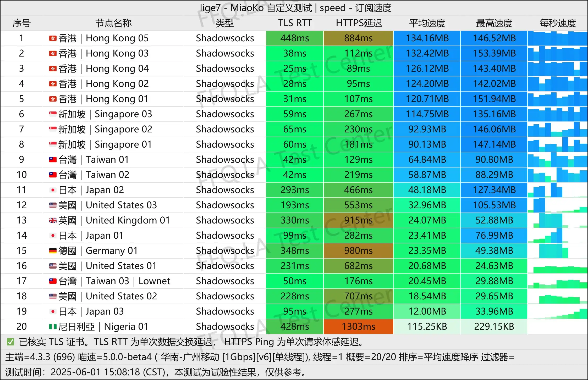588x380 pixels.
Task: Click the Taiwan 02 flag icon
Action: click(x=53, y=175)
